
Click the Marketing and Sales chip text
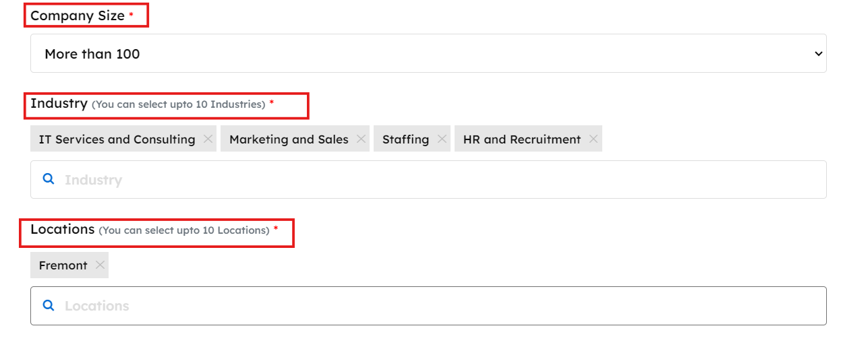289,139
